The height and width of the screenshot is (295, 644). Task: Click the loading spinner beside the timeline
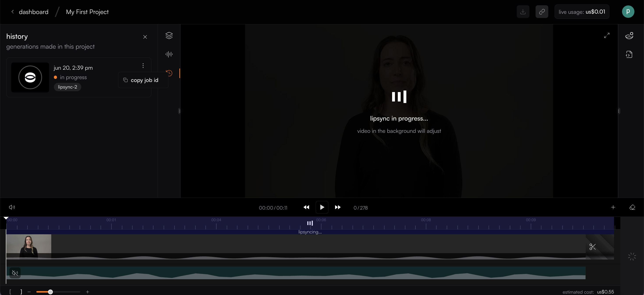coord(632,256)
